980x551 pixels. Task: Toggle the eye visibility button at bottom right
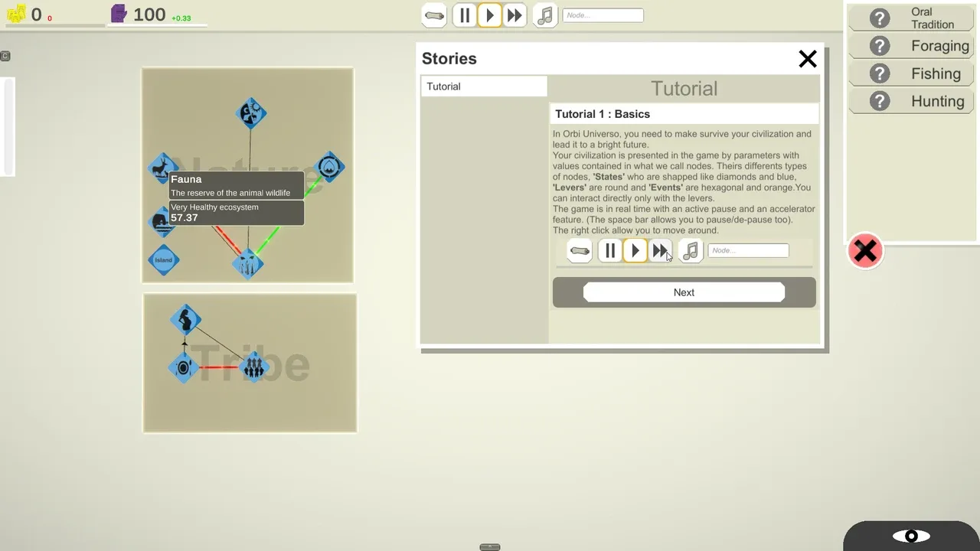pos(911,536)
